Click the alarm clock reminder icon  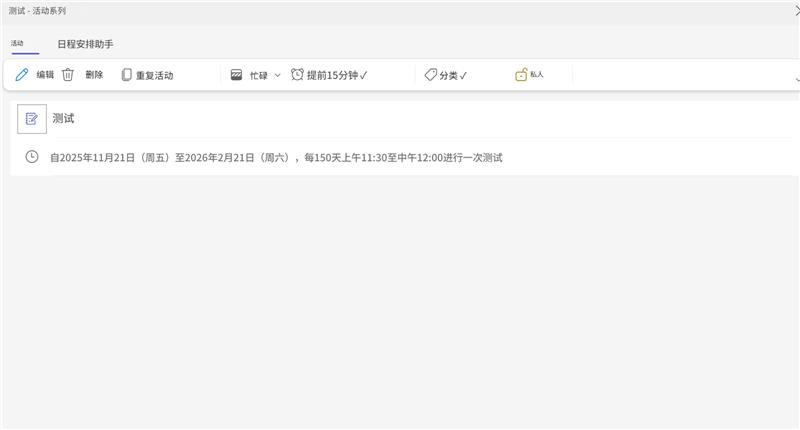297,74
